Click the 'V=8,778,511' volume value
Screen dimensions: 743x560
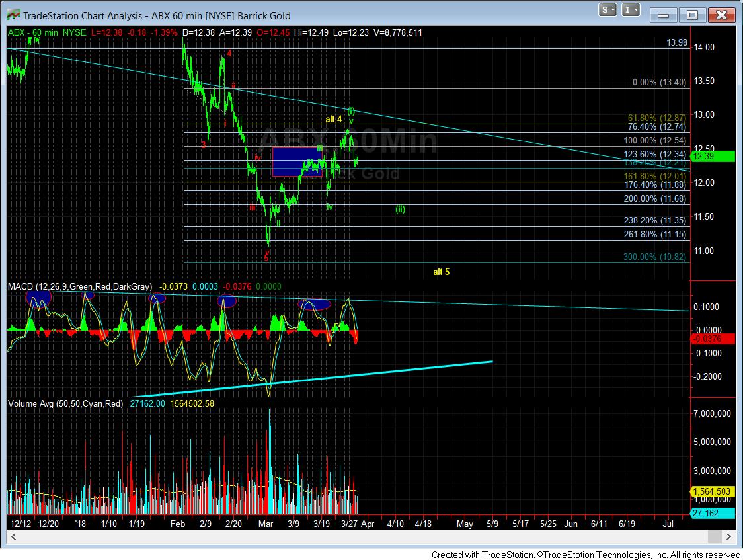coord(397,32)
